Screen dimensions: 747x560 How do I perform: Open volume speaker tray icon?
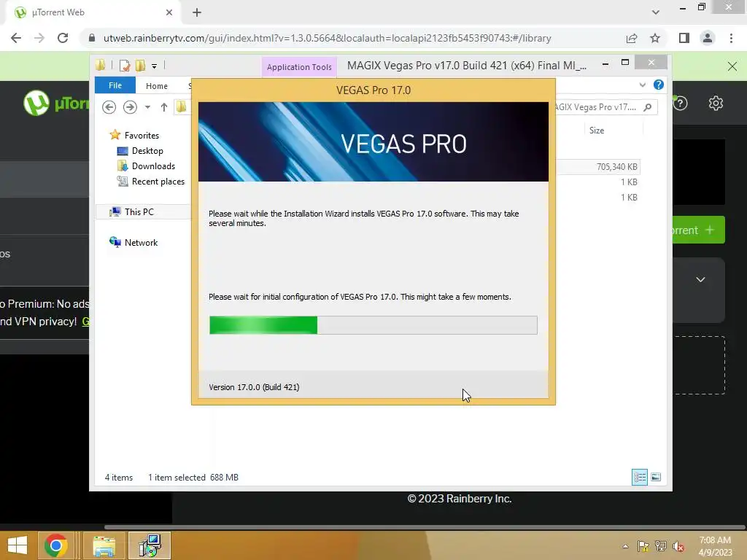(678, 546)
